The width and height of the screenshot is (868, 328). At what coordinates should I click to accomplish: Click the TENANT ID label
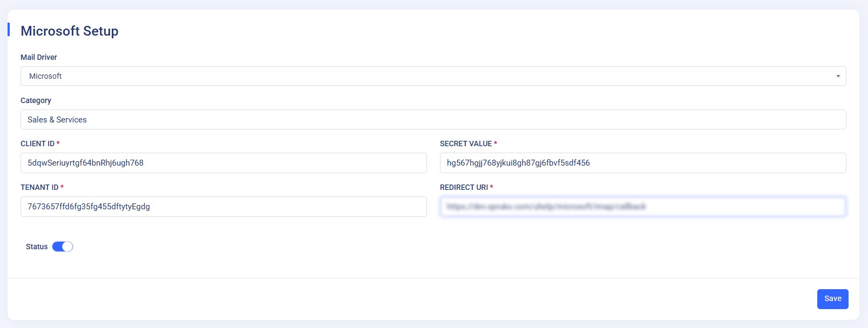coord(39,187)
